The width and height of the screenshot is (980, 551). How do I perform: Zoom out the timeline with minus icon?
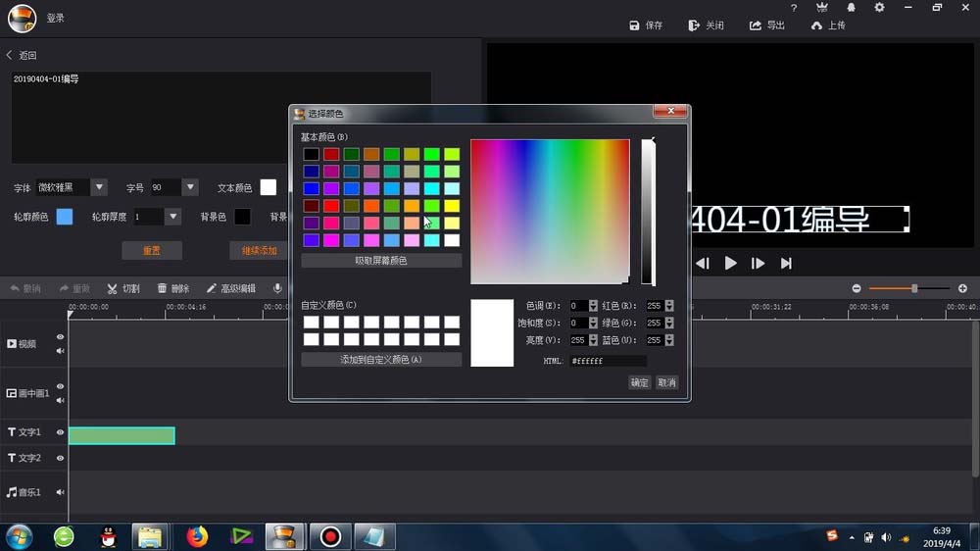point(857,288)
